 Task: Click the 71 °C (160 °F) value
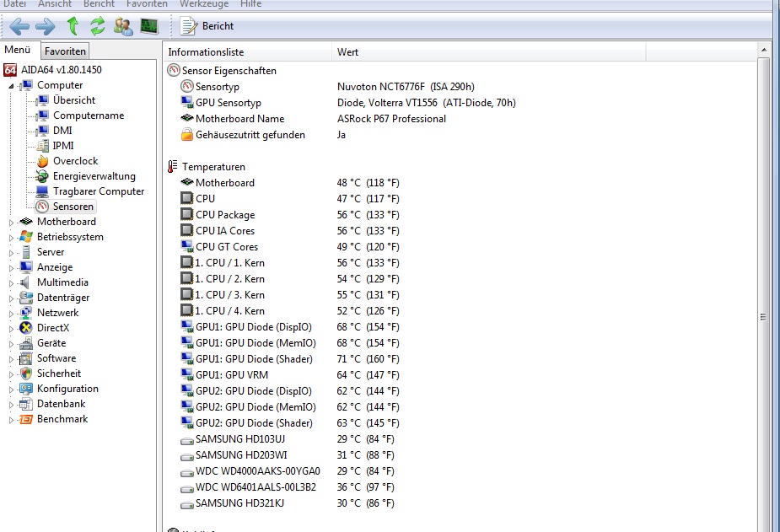tap(368, 359)
